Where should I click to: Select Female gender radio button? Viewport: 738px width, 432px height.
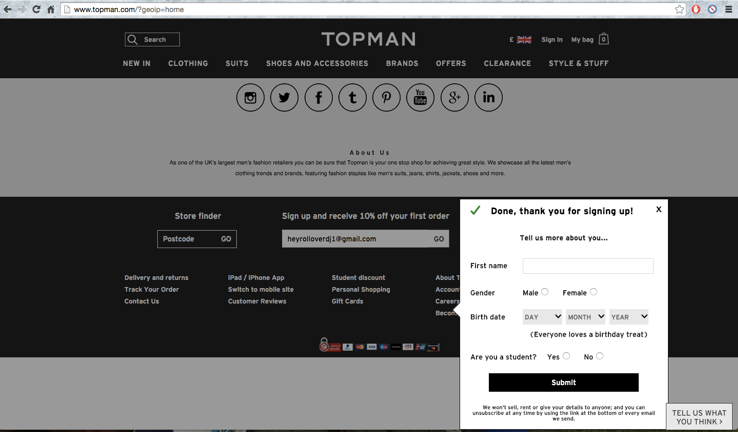coord(594,292)
